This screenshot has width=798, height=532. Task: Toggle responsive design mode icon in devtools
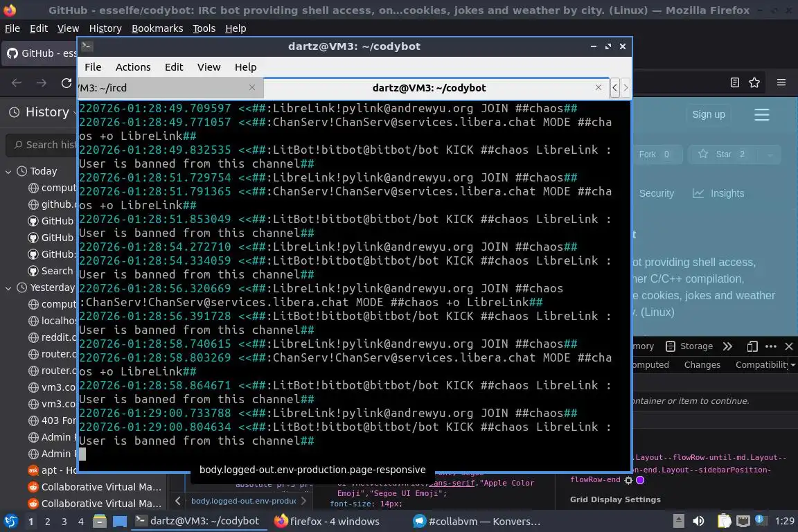click(752, 346)
